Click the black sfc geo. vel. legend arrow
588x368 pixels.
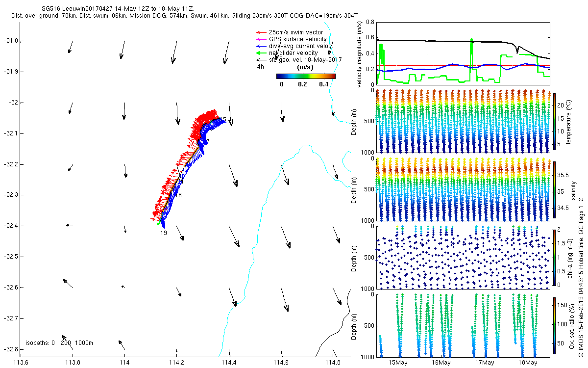pos(261,60)
